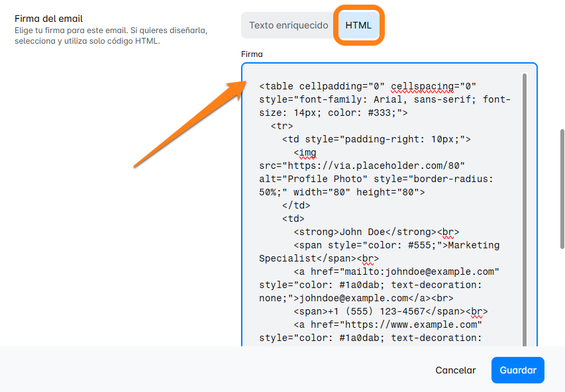
Task: Click the 'alt="Profile Photo"' code line
Action: [x=376, y=179]
